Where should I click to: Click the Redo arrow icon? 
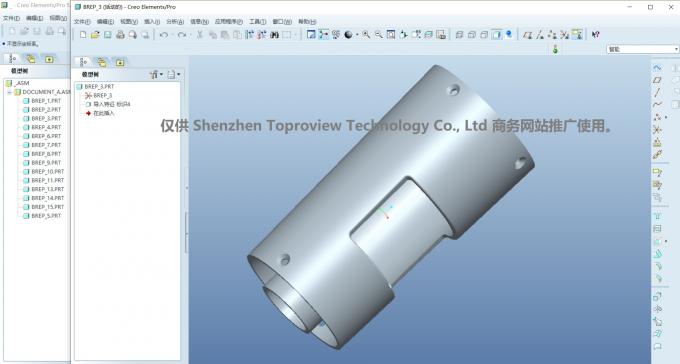[182, 35]
